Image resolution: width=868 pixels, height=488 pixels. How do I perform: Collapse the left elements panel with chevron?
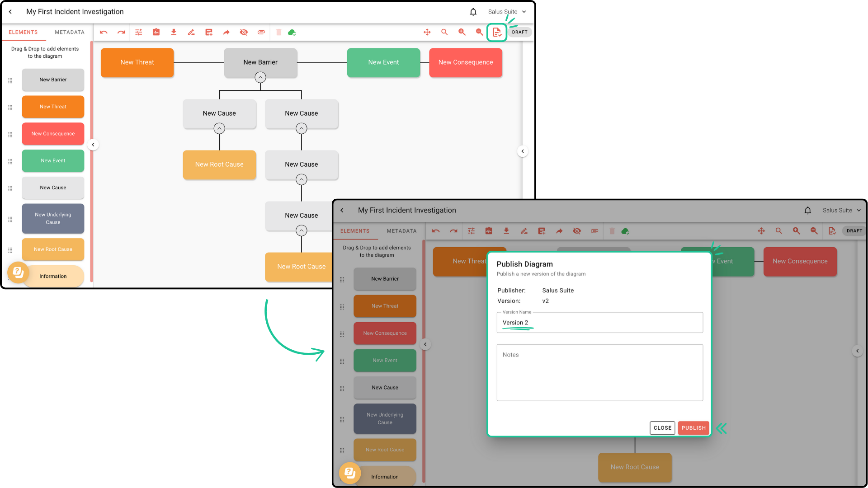(93, 145)
